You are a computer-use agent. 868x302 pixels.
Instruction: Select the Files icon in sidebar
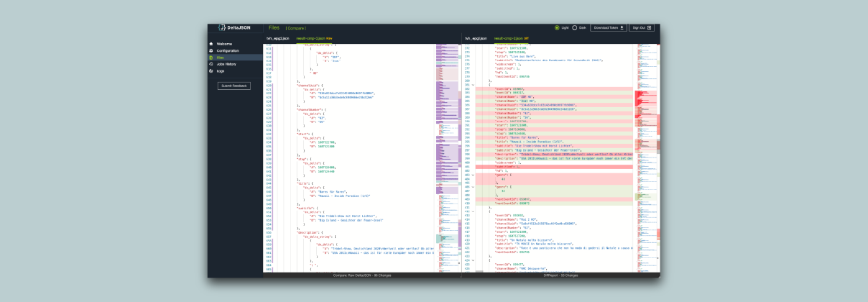[211, 58]
